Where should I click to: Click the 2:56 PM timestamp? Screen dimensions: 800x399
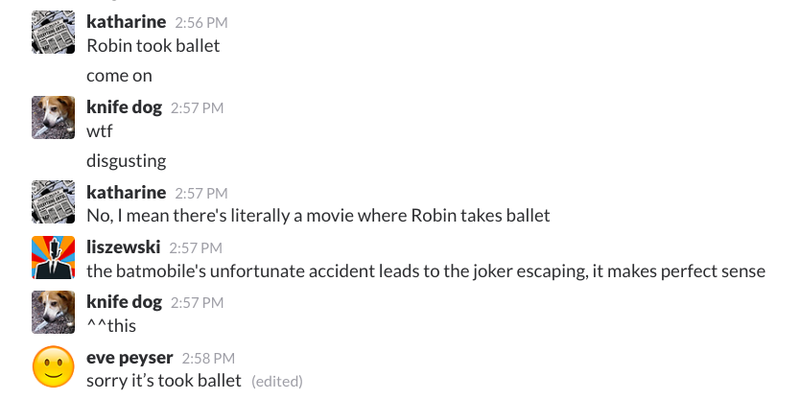tap(201, 23)
